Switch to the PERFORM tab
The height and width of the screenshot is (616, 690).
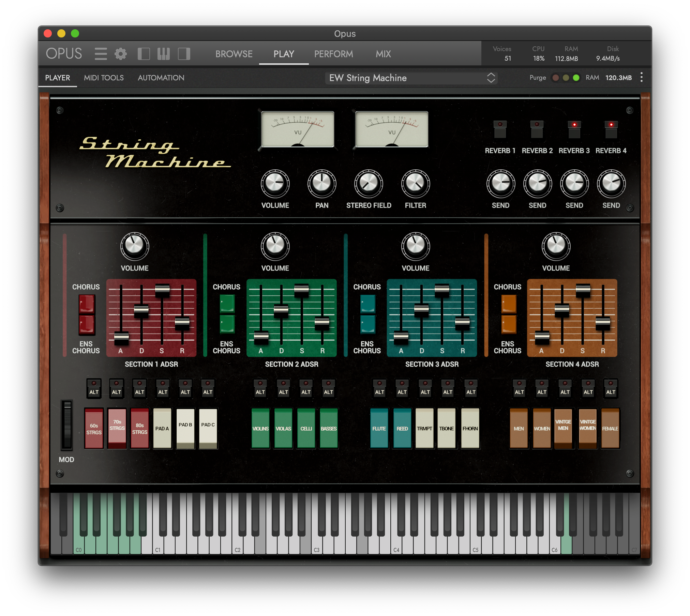tap(333, 53)
